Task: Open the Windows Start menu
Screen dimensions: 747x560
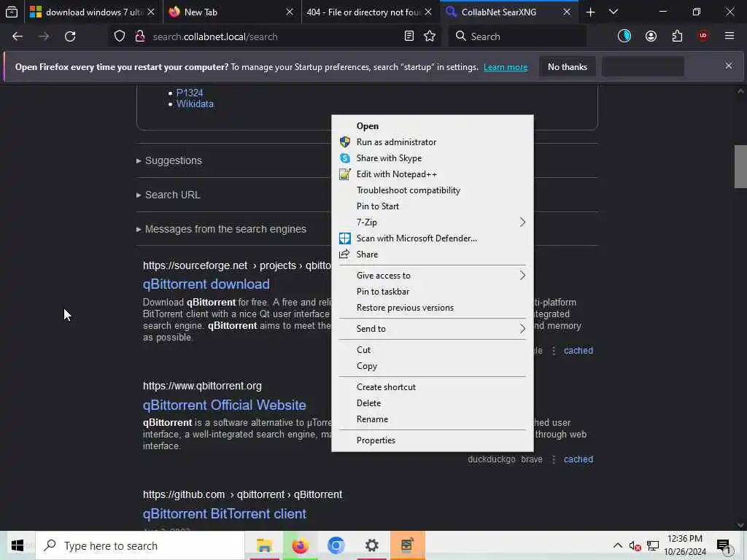Action: [18, 545]
